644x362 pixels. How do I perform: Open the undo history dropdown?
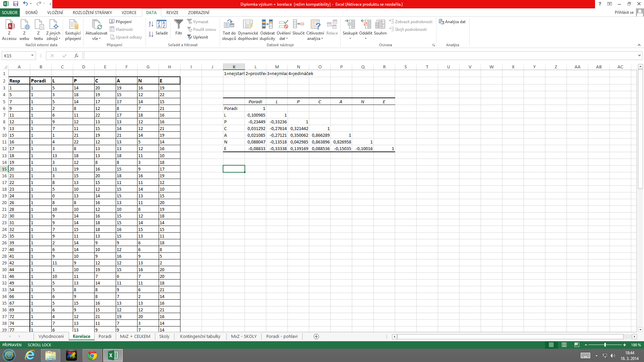(31, 4)
